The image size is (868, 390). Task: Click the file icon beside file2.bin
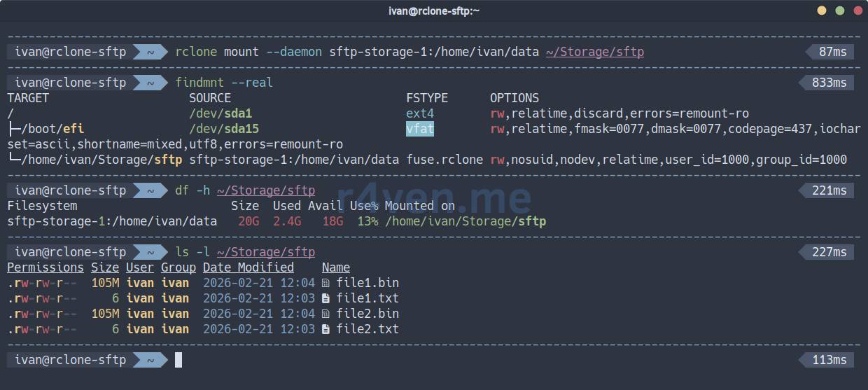click(x=325, y=314)
